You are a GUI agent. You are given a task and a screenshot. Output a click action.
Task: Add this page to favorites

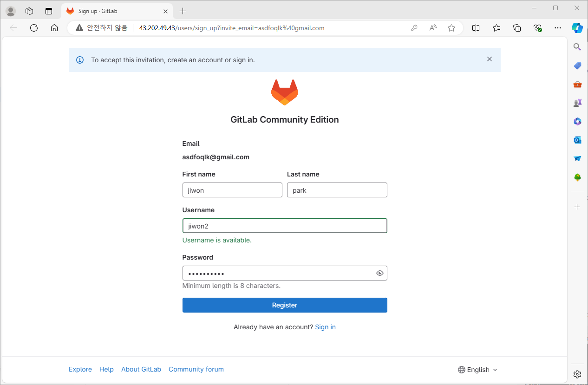pyautogui.click(x=451, y=28)
